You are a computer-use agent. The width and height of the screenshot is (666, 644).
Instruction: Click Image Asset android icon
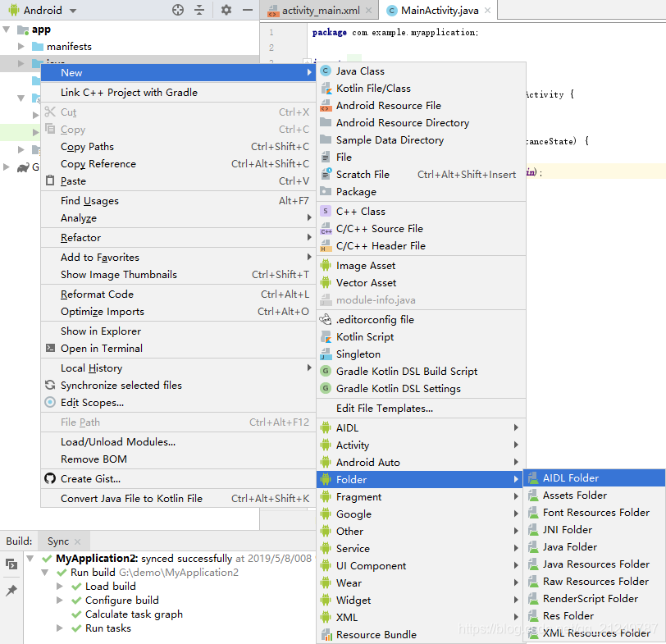[326, 266]
